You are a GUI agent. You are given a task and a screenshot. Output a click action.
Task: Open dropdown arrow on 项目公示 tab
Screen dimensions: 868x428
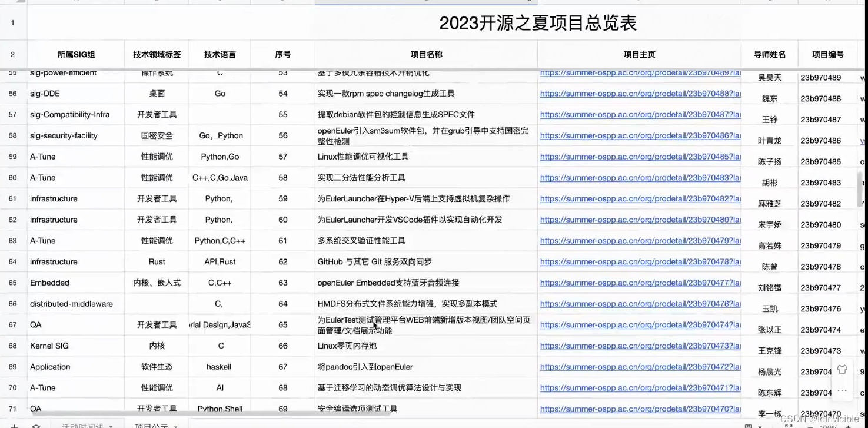[x=175, y=426]
